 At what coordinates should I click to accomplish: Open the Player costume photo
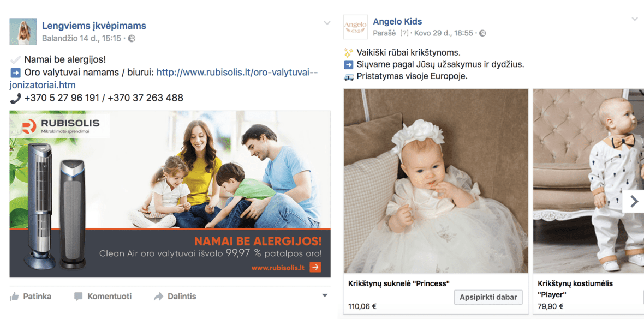point(588,181)
